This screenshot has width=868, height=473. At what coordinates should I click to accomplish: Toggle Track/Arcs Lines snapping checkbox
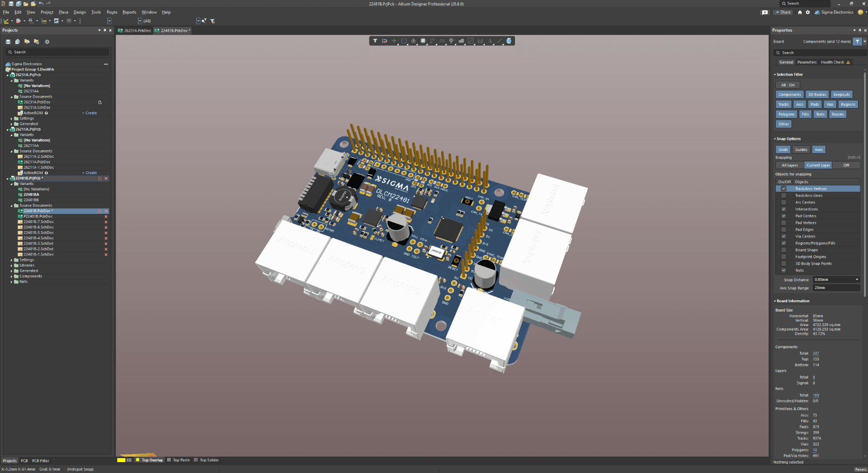click(x=783, y=196)
